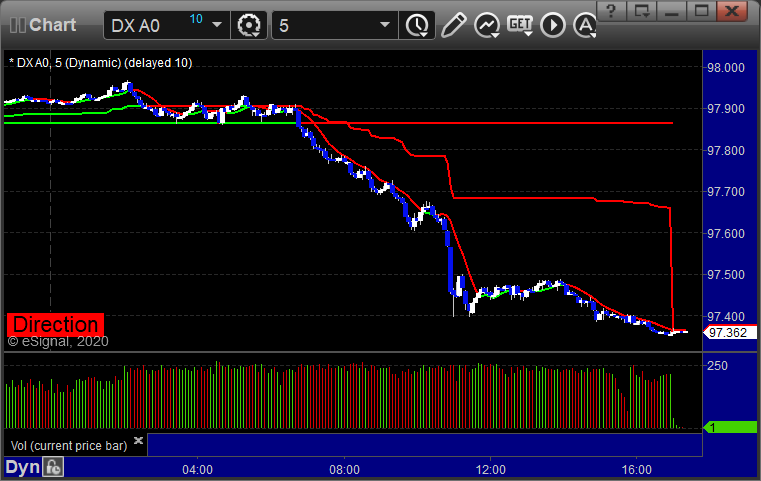Viewport: 761px width, 481px height.
Task: Toggle the lock icon beside Dyn
Action: 53,467
